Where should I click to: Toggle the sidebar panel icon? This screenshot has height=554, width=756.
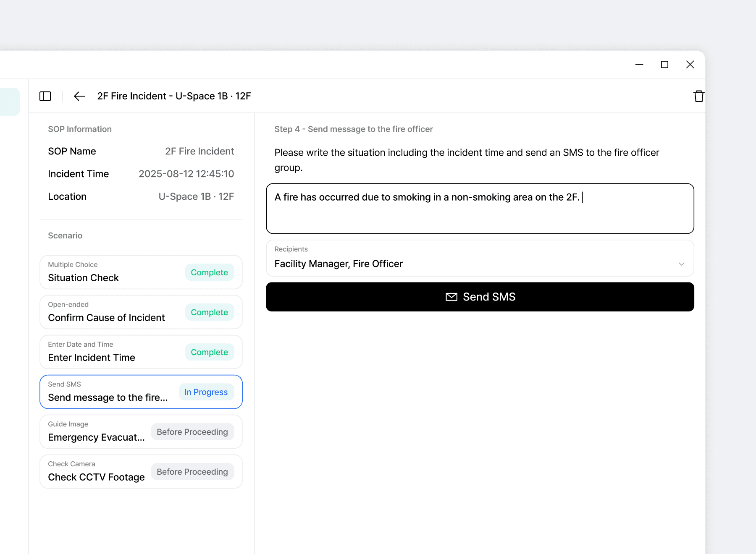click(45, 96)
